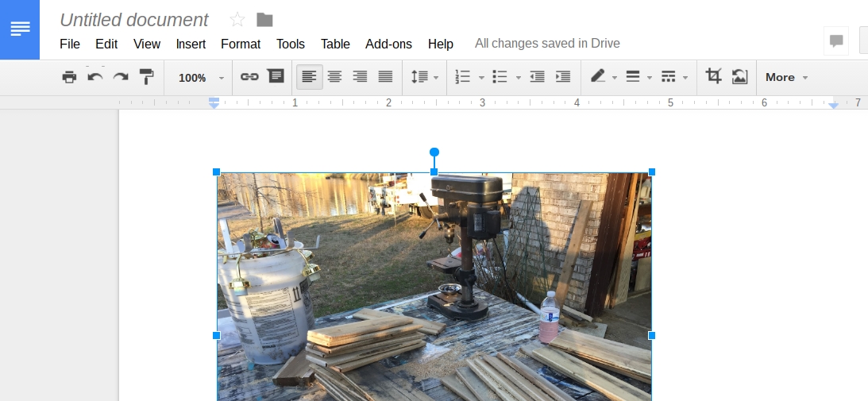Screen dimensions: 868x401
Task: Click the Undo arrow
Action: 95,77
